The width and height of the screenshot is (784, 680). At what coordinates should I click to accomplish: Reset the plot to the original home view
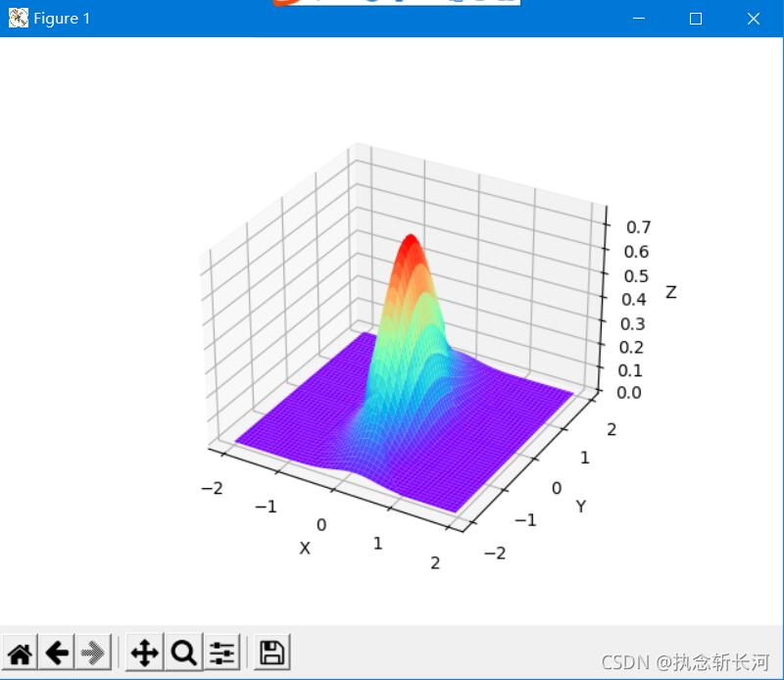[20, 653]
